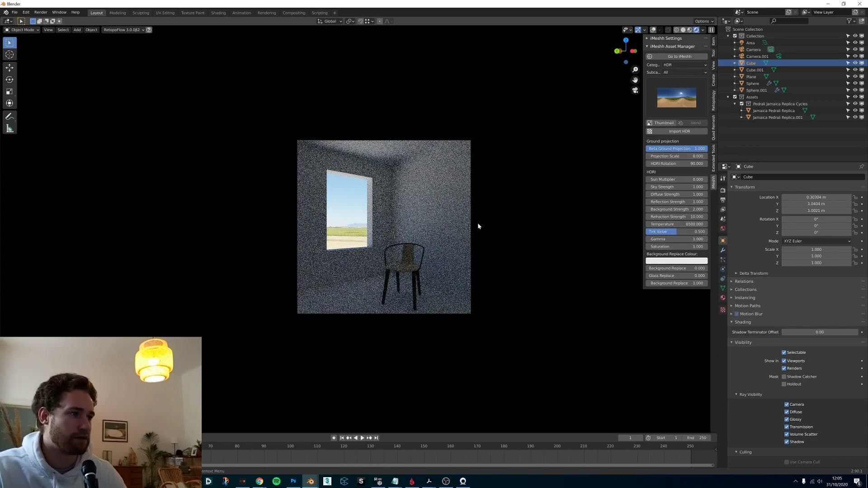Image resolution: width=868 pixels, height=488 pixels.
Task: Select the Rotate tool
Action: [x=9, y=80]
